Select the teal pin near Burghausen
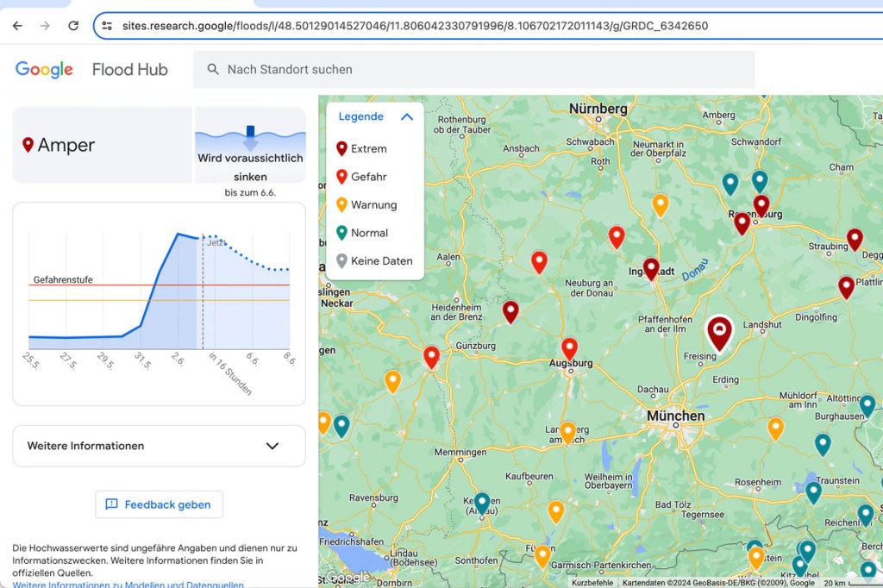 (x=867, y=405)
